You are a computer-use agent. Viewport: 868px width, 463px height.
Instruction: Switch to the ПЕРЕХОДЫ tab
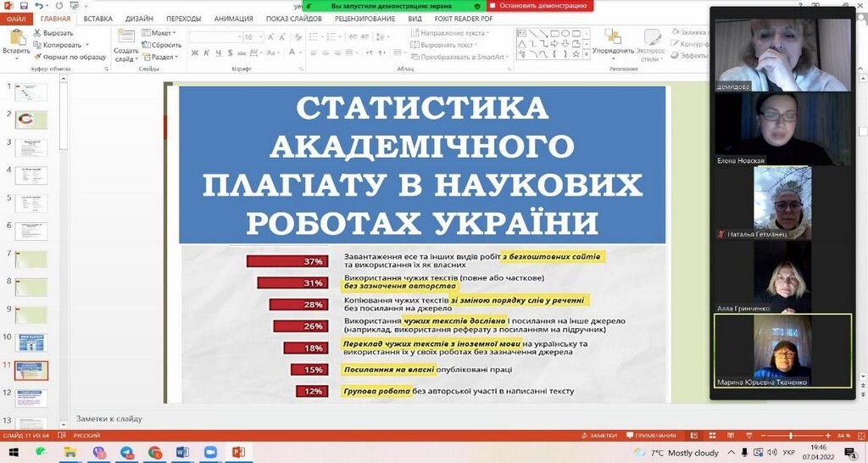[183, 19]
